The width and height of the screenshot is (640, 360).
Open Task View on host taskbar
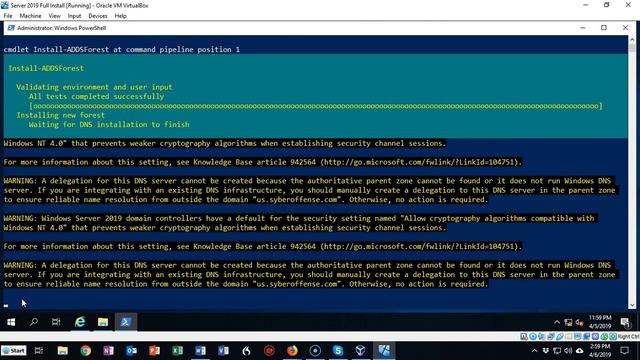tap(39, 351)
